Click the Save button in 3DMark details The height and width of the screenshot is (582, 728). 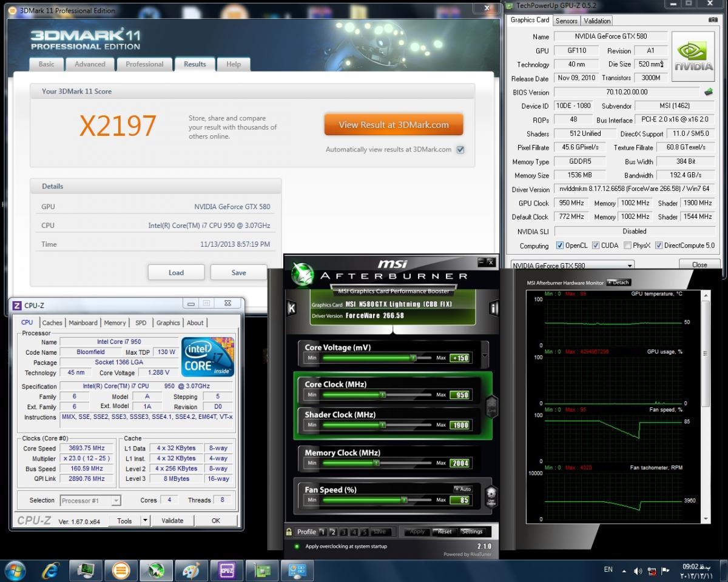point(239,272)
